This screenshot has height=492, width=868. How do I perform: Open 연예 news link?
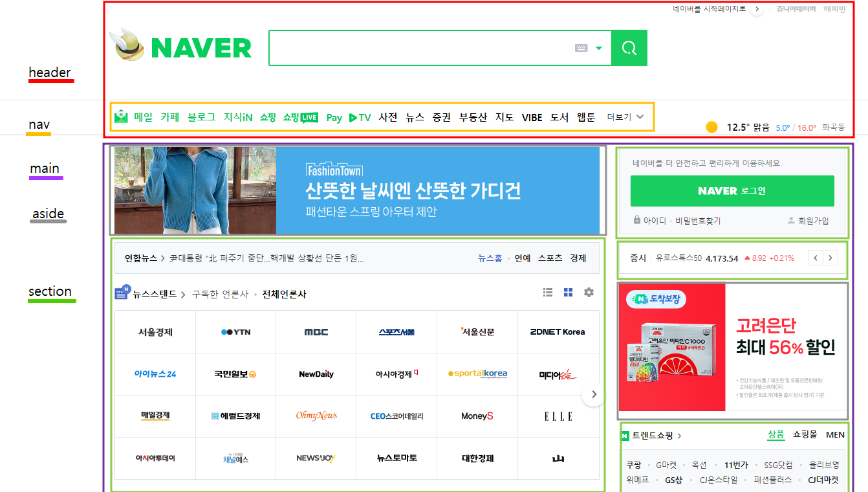(523, 258)
